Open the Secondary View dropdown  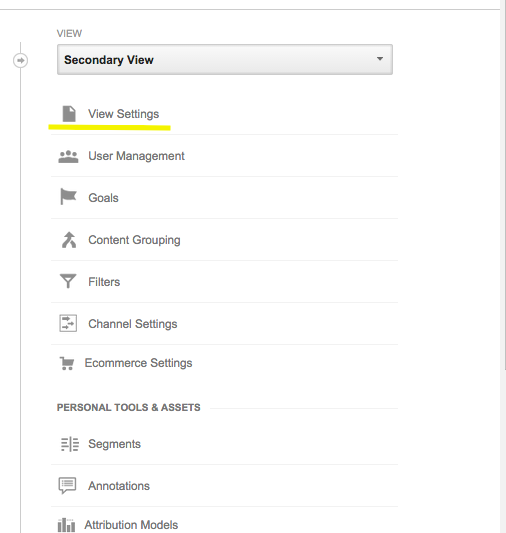[x=225, y=59]
